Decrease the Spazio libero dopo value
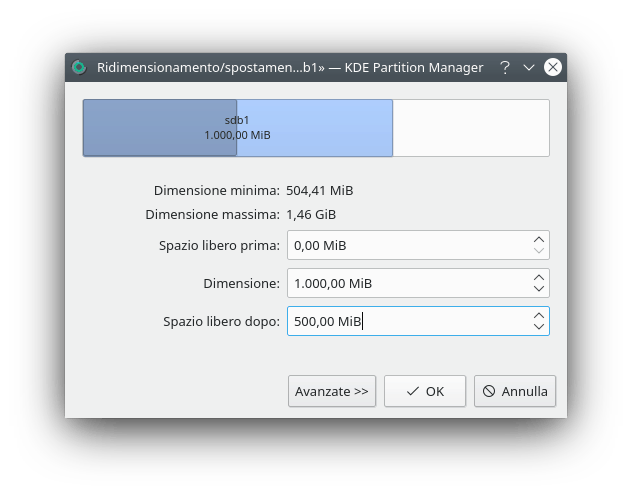The height and width of the screenshot is (495, 632). 539,327
